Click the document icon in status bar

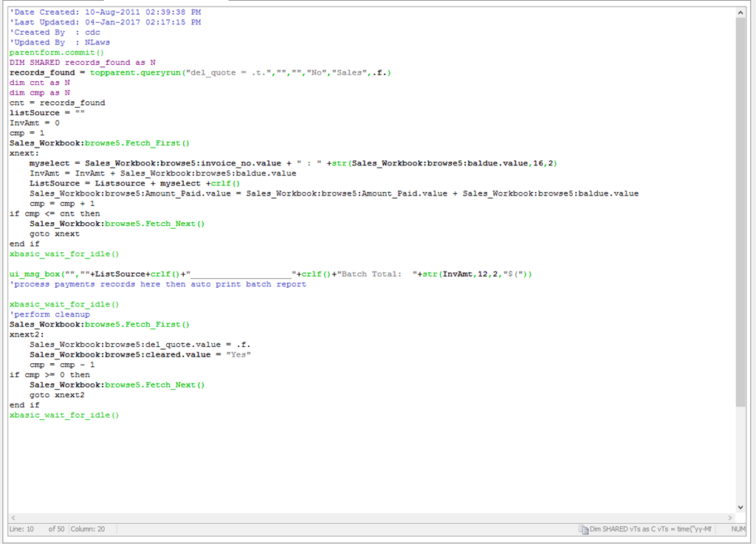(x=583, y=529)
